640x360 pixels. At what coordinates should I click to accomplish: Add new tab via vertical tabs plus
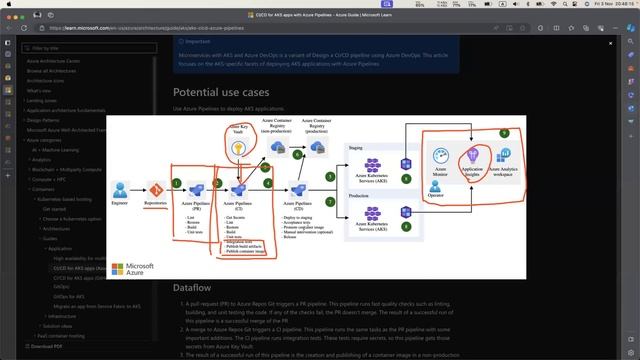click(8, 176)
